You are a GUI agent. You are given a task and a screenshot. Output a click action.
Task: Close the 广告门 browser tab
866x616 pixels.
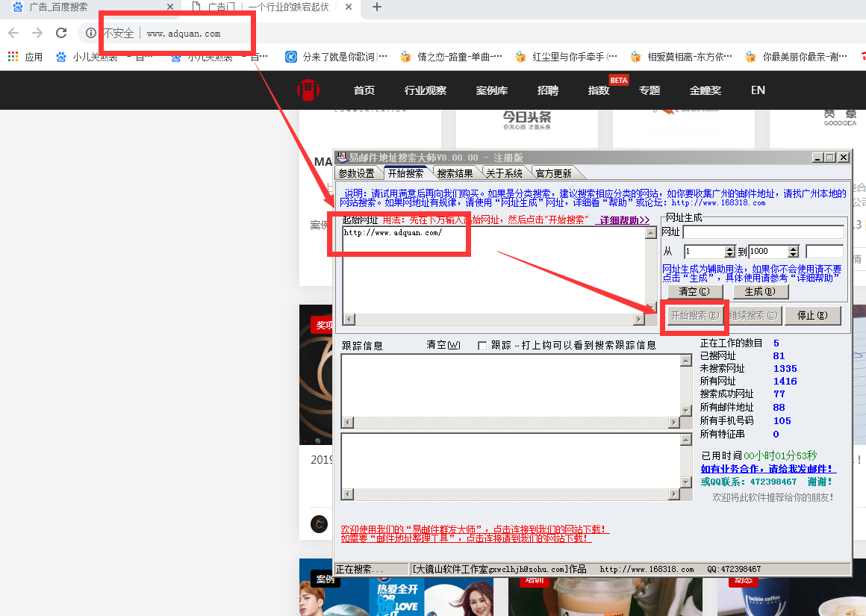pos(348,7)
